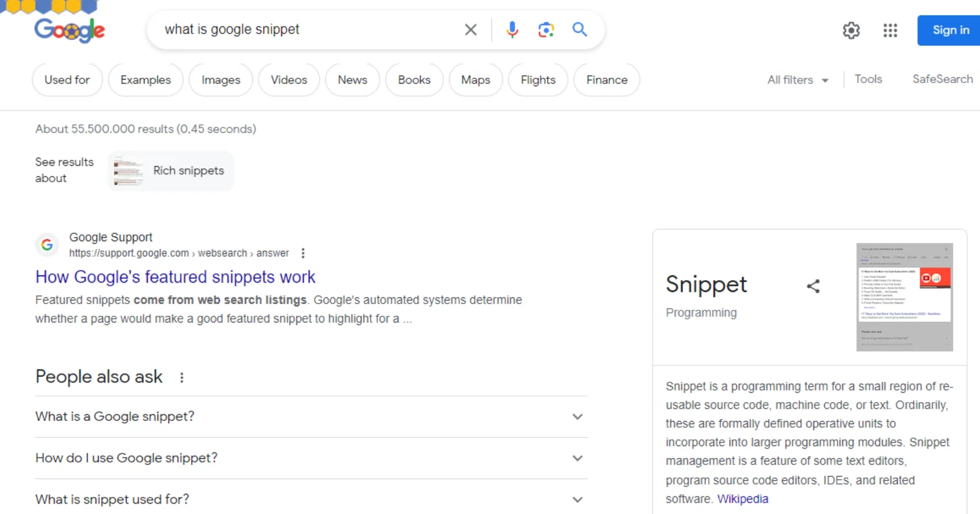Image resolution: width=980 pixels, height=514 pixels.
Task: Expand "What is a Google snippet?" question
Action: pyautogui.click(x=311, y=417)
